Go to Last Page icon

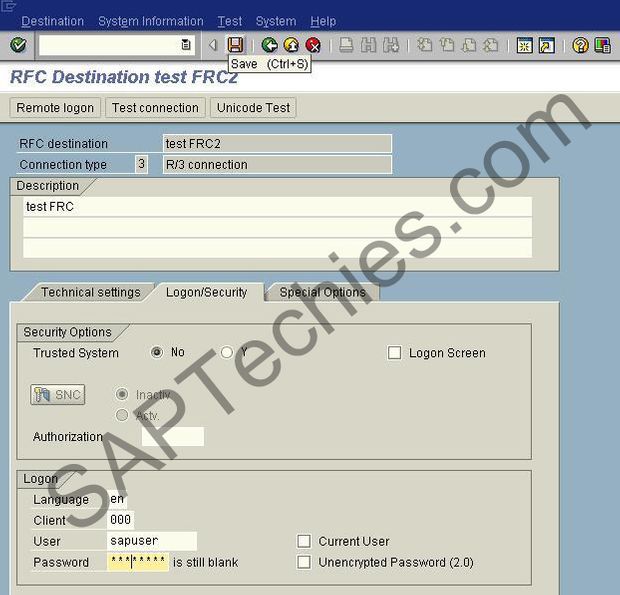pyautogui.click(x=491, y=45)
